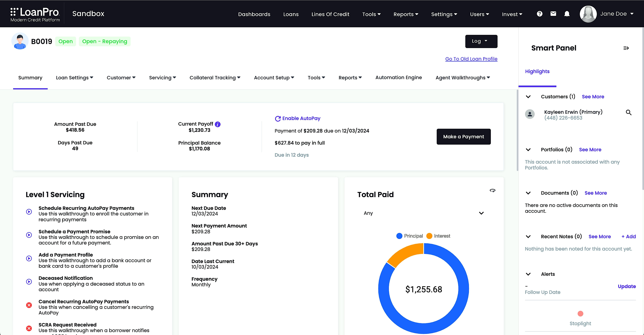Collapse the Customers section chevron
This screenshot has height=335, width=644.
[x=528, y=97]
